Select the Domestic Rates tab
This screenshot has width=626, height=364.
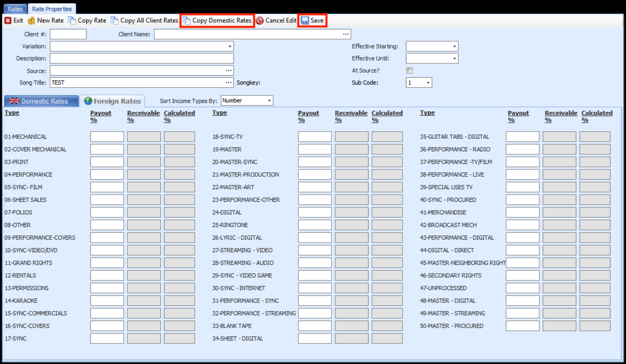[x=41, y=101]
